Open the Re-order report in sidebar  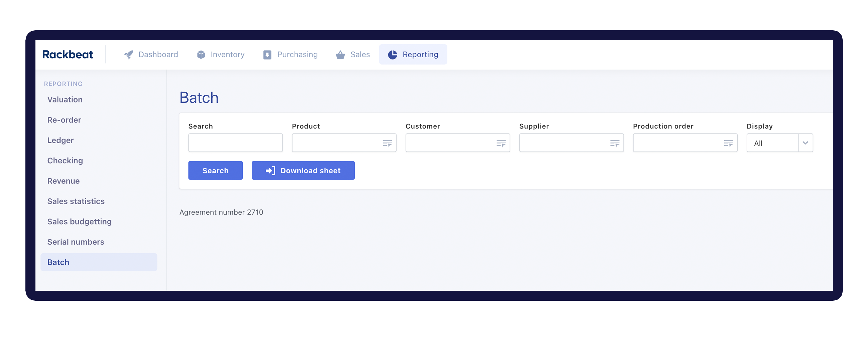click(x=64, y=120)
